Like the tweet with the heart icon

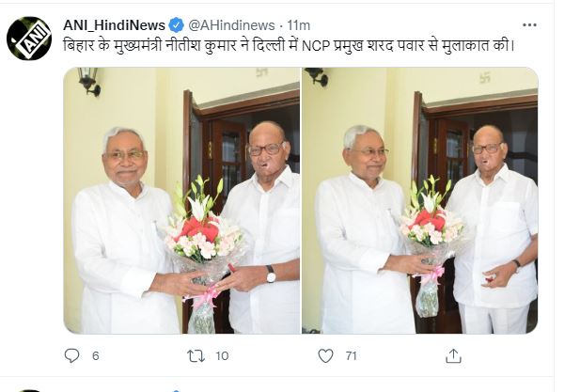pos(325,355)
